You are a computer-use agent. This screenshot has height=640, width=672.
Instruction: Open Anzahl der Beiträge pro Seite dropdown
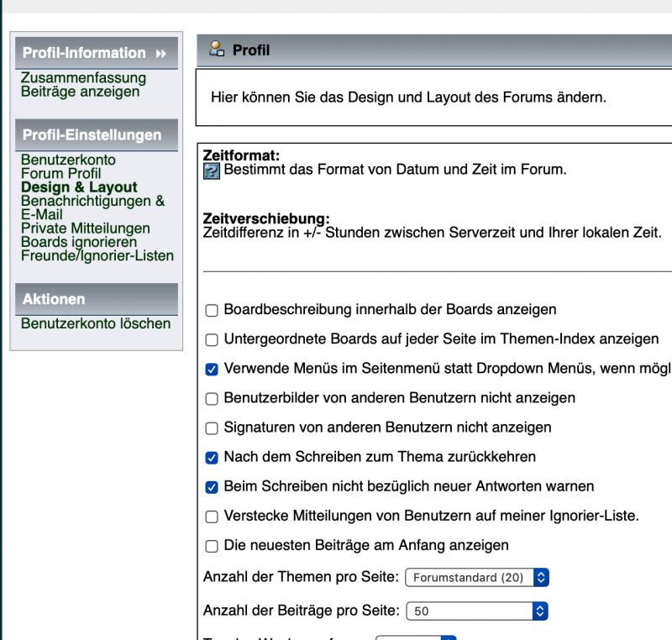pos(476,611)
